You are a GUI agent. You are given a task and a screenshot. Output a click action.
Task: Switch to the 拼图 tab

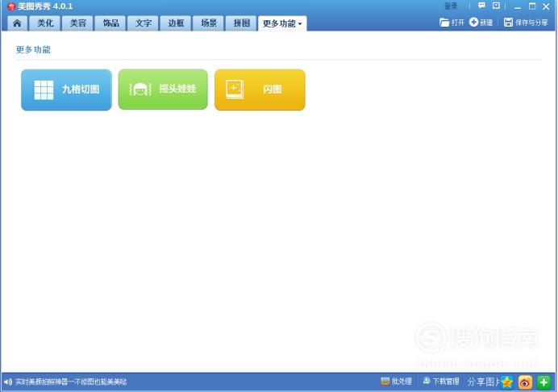(x=241, y=23)
